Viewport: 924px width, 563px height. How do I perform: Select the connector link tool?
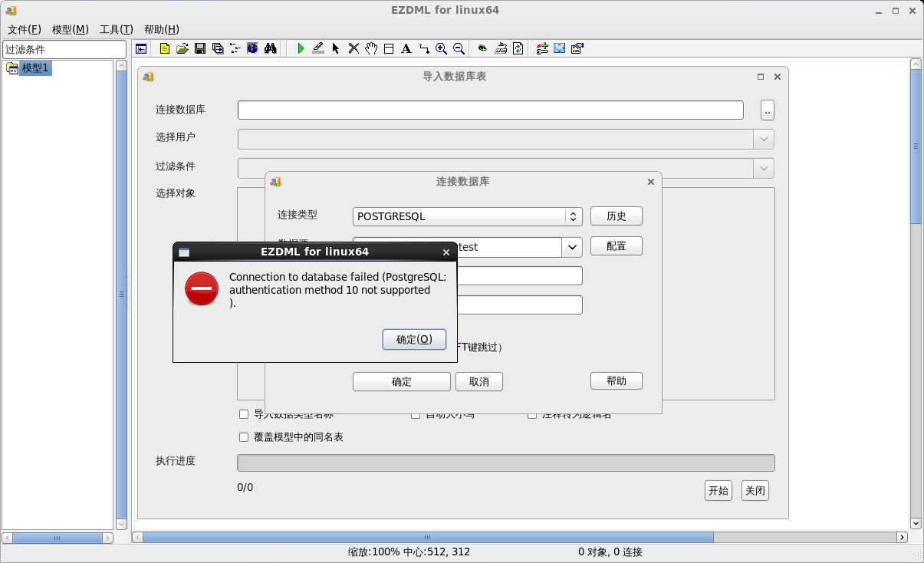tap(424, 48)
